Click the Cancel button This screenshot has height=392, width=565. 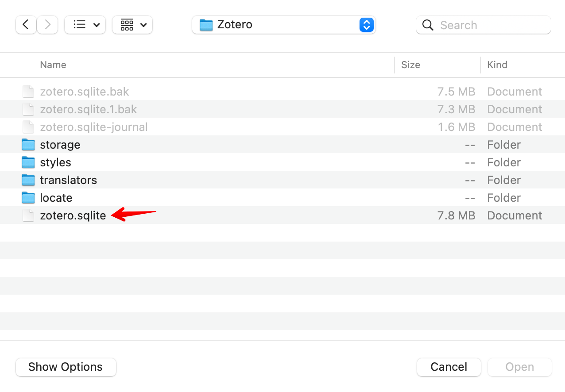tap(449, 367)
